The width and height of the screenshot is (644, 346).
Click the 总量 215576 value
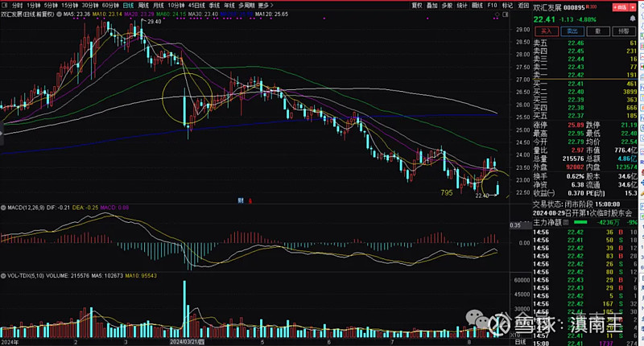[x=573, y=159]
